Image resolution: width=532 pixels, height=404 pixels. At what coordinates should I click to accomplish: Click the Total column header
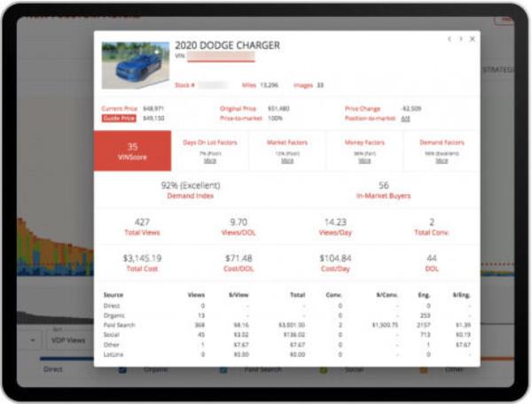click(298, 295)
